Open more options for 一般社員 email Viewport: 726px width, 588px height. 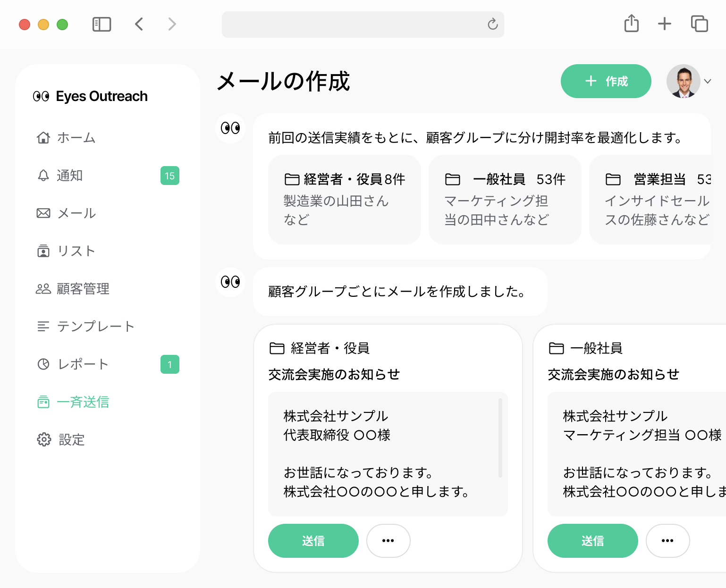click(667, 541)
